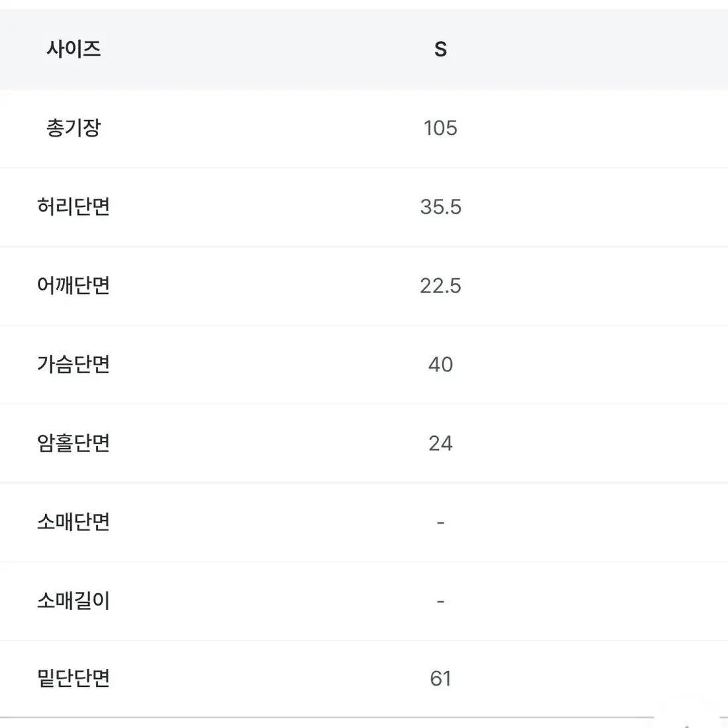Click the 사이즈 header cell
The image size is (728, 728).
(74, 49)
